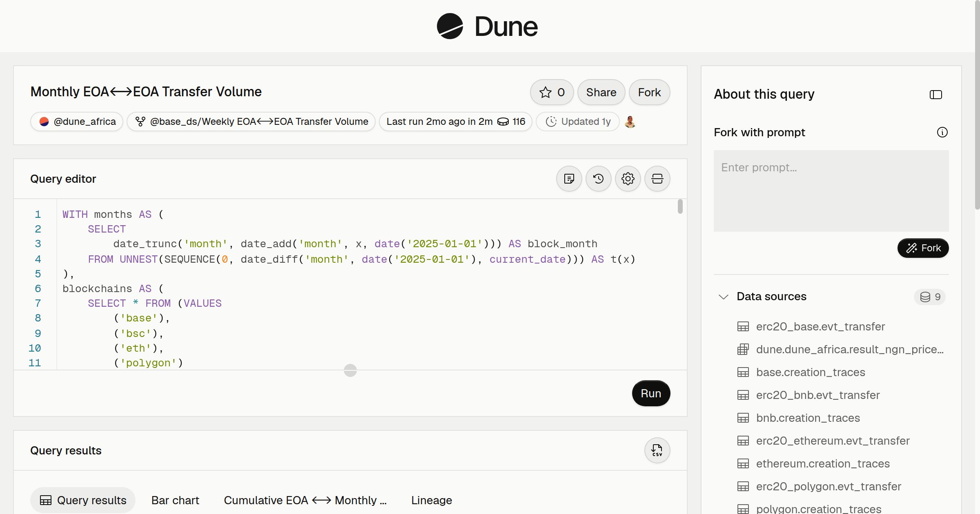Viewport: 980px width, 514px height.
Task: Click the Last run 2mo ago badge
Action: 456,122
